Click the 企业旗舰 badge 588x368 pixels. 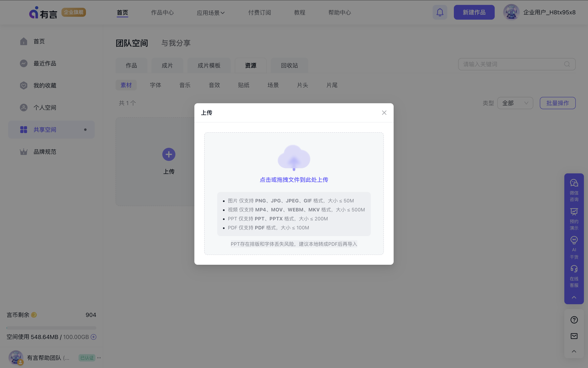[x=74, y=12]
